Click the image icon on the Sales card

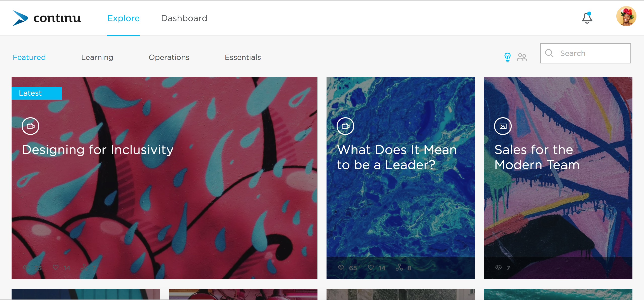pos(503,126)
